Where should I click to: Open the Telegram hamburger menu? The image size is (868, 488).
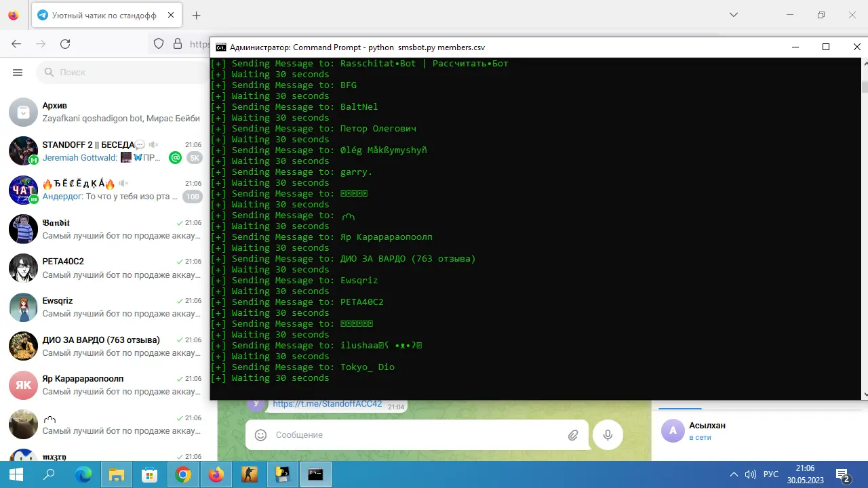click(x=18, y=73)
